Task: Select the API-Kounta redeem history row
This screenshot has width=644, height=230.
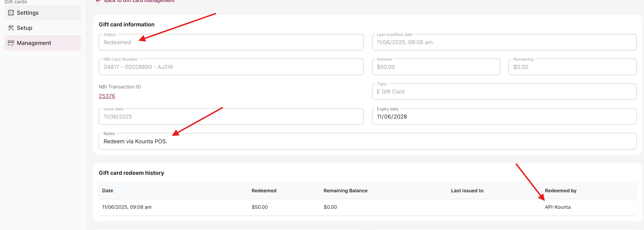Action: click(x=367, y=207)
